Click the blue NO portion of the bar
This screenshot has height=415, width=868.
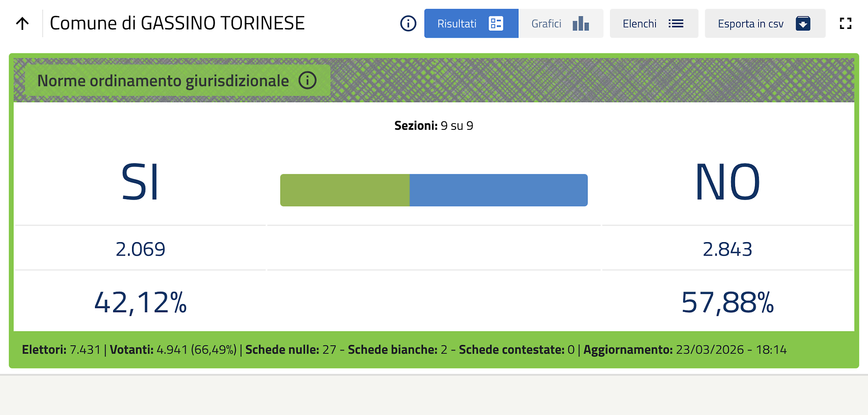tap(498, 190)
